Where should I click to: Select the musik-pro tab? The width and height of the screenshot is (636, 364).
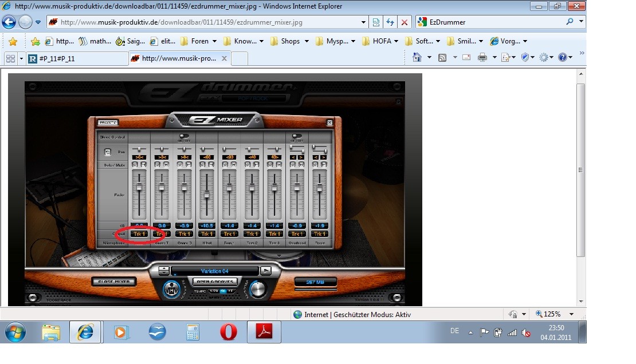(180, 58)
